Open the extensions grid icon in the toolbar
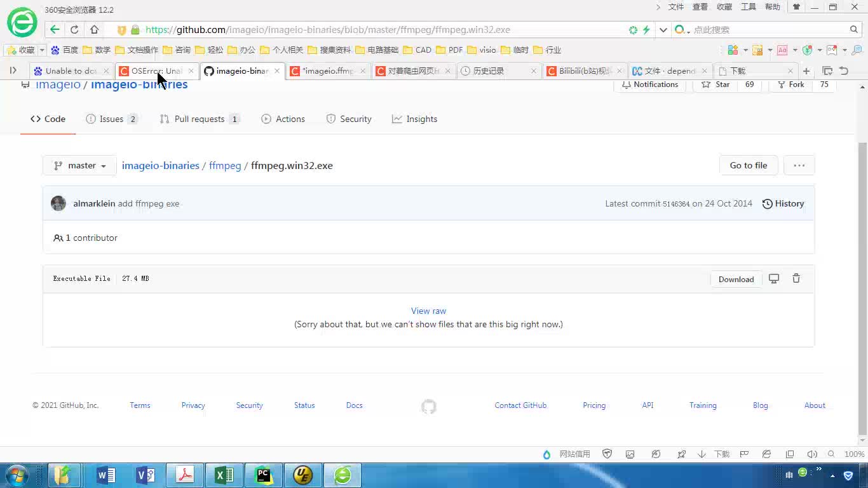 tap(733, 50)
